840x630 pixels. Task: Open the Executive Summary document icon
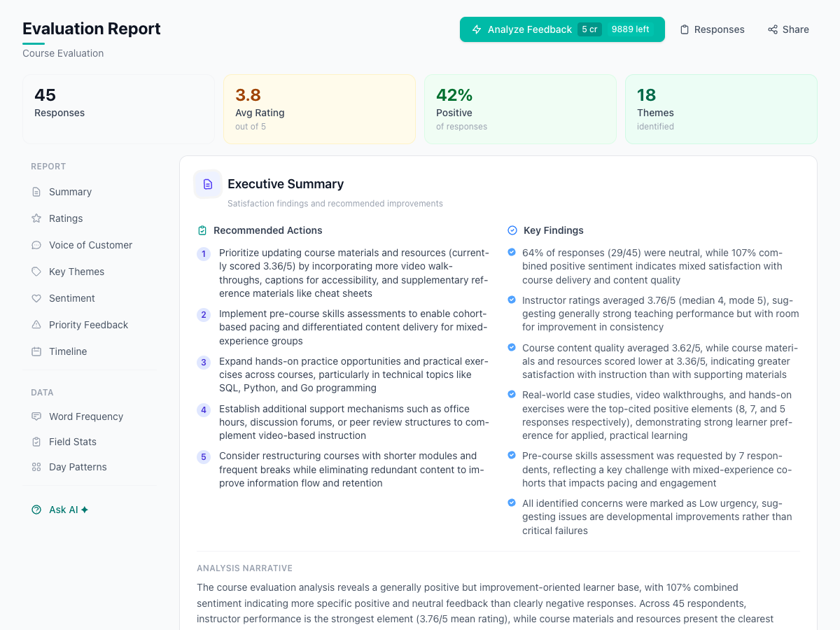point(207,183)
